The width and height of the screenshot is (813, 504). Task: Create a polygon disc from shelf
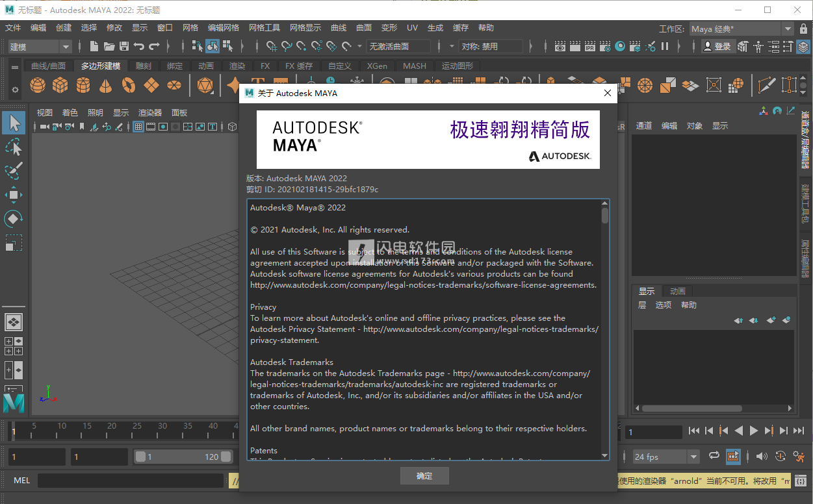click(174, 85)
